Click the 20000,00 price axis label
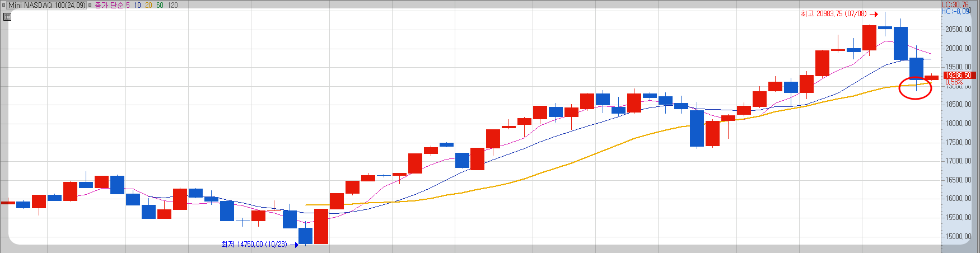980x253 pixels. pos(959,49)
